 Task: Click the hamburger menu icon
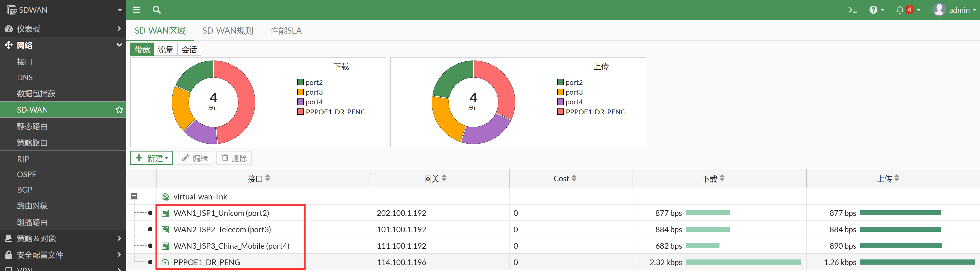click(136, 10)
